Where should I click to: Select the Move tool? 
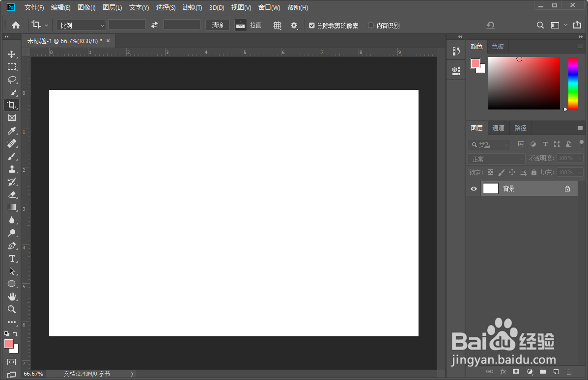click(12, 54)
